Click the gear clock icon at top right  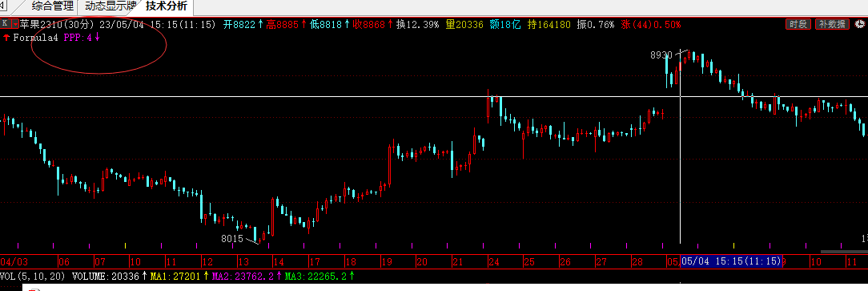tap(860, 24)
